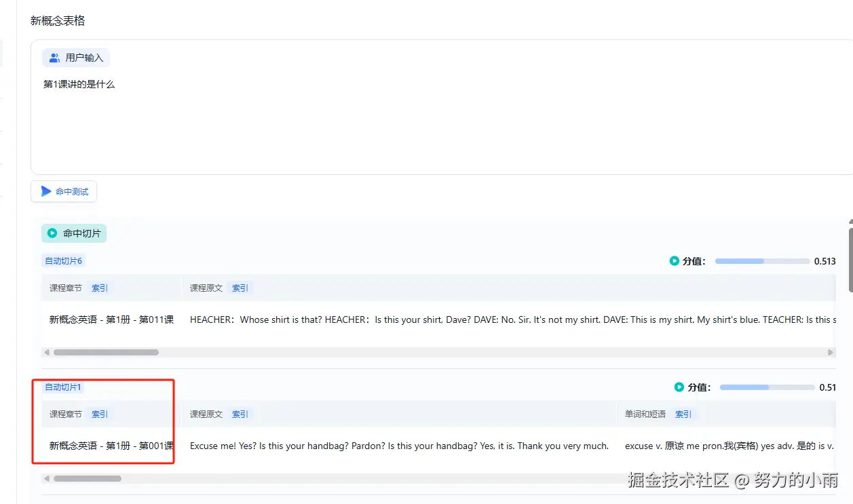Click the 索引 tag next to 课程章节 in 自动切片6
Screen dimensions: 853x504
coord(100,288)
